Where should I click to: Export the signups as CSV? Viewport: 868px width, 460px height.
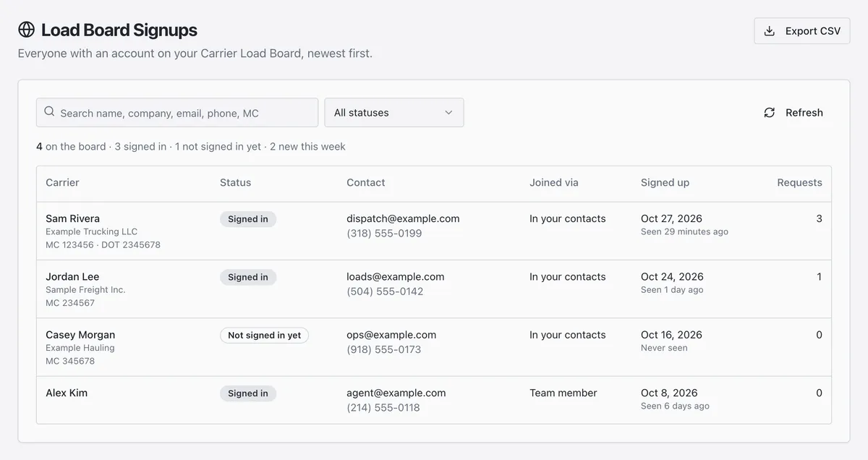point(802,31)
